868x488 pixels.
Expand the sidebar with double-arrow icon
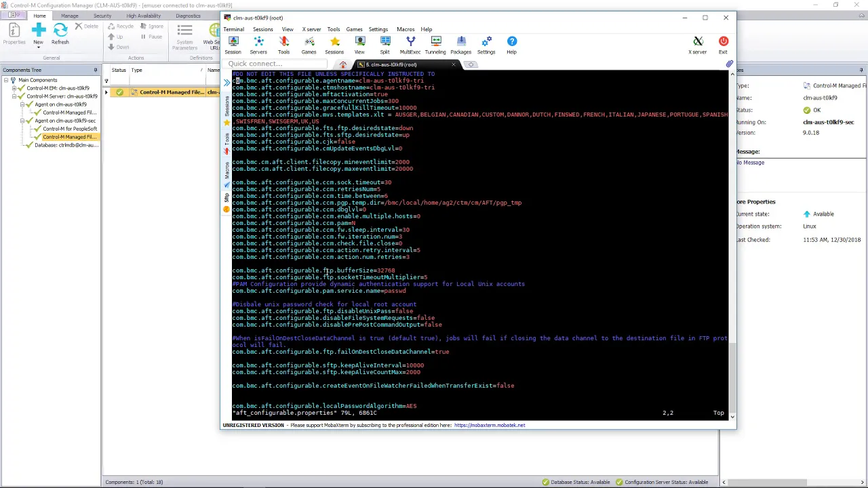[227, 81]
